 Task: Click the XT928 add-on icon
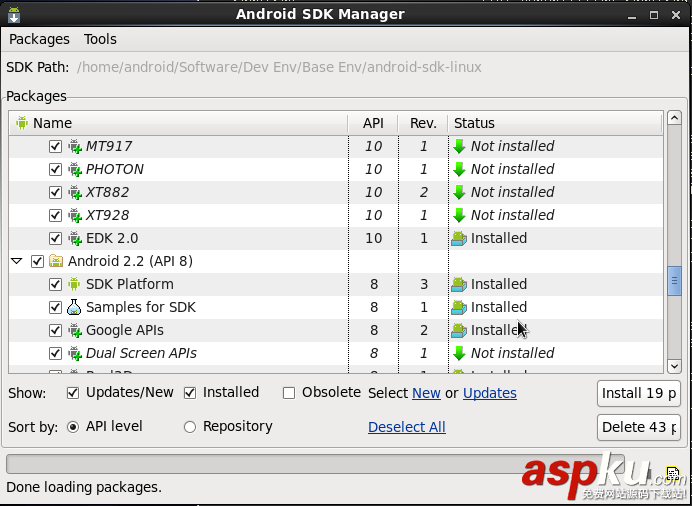pyautogui.click(x=75, y=215)
